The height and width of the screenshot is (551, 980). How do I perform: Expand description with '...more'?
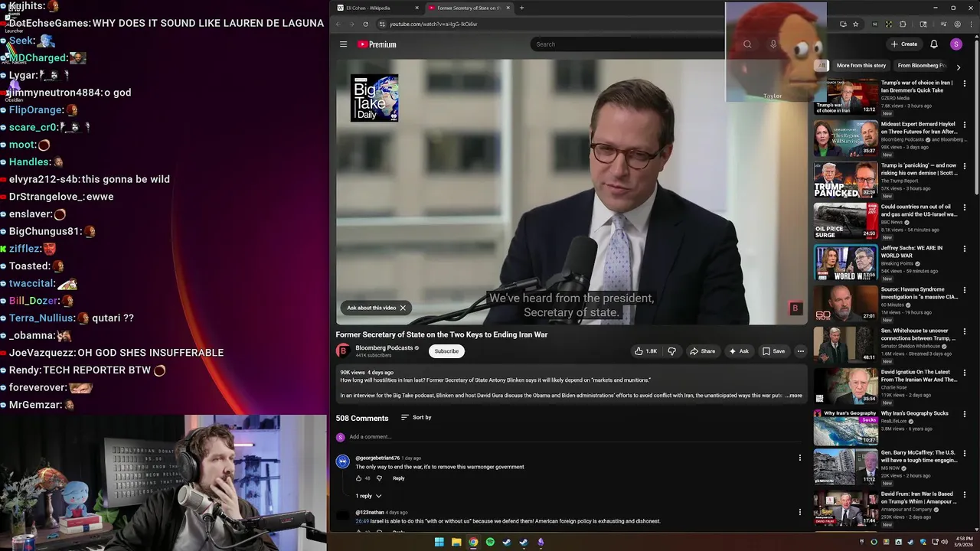pos(793,396)
